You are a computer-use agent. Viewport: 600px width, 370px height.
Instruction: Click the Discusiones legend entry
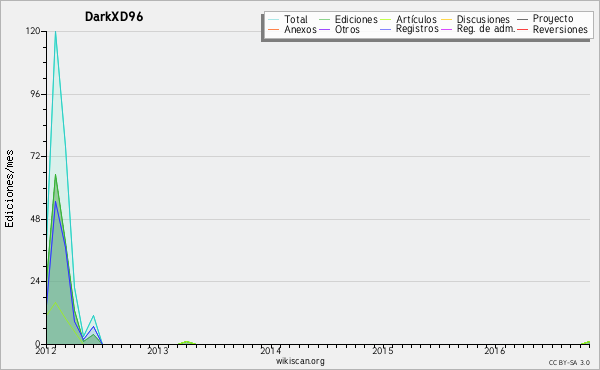[x=483, y=19]
